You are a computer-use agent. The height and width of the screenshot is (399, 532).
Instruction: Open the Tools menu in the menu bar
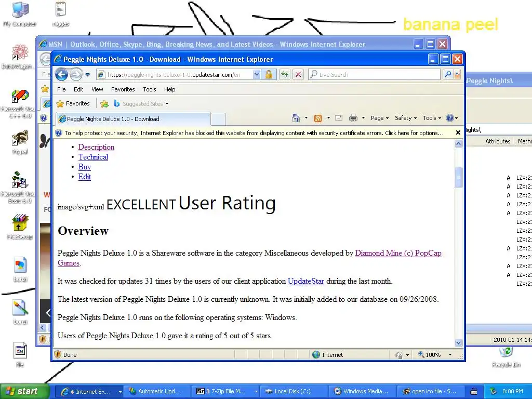(149, 89)
